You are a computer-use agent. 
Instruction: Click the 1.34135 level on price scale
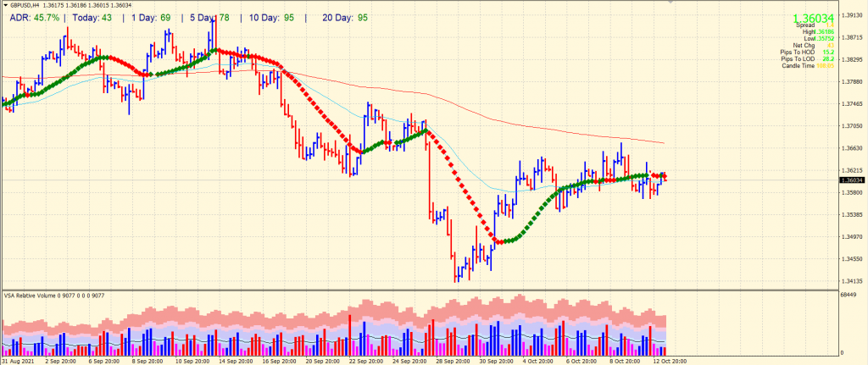pos(851,280)
